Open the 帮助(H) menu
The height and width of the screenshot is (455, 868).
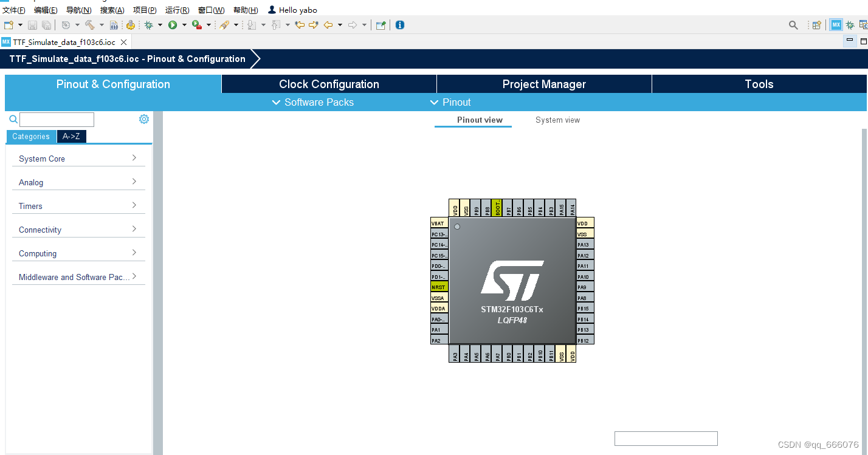(x=244, y=10)
